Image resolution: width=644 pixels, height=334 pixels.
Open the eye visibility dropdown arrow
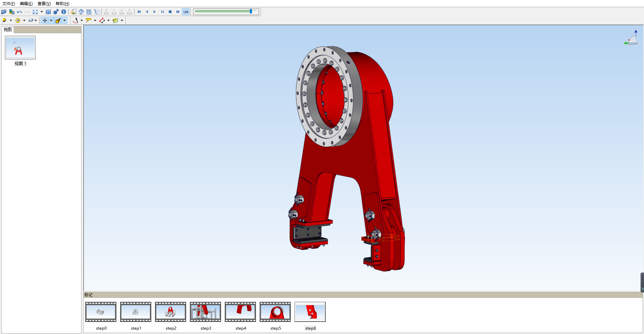pos(24,20)
